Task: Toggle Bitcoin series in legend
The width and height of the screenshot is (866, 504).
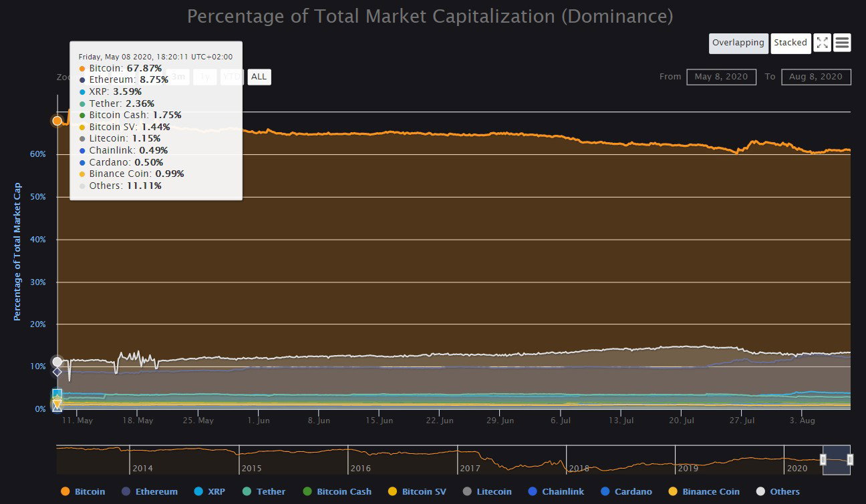Action: coord(83,491)
